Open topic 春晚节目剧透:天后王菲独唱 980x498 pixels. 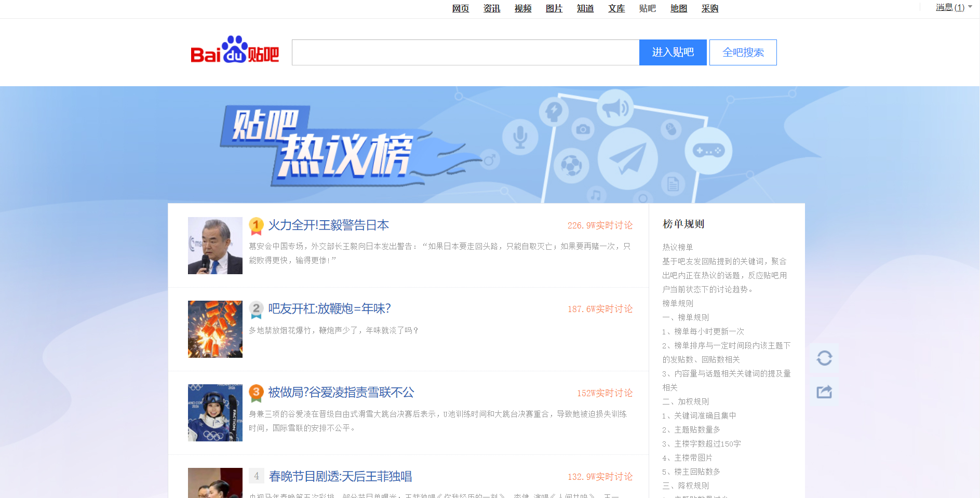click(x=340, y=476)
